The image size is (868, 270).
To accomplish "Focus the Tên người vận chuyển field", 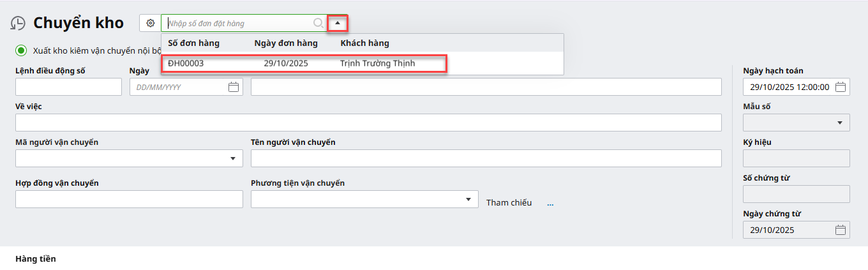I will (x=486, y=158).
